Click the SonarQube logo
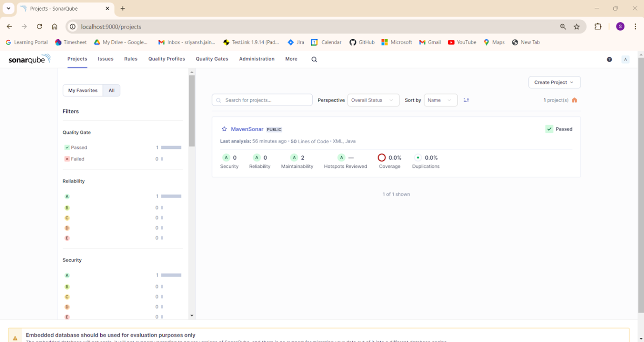Viewport: 644px width, 342px height. pyautogui.click(x=29, y=59)
